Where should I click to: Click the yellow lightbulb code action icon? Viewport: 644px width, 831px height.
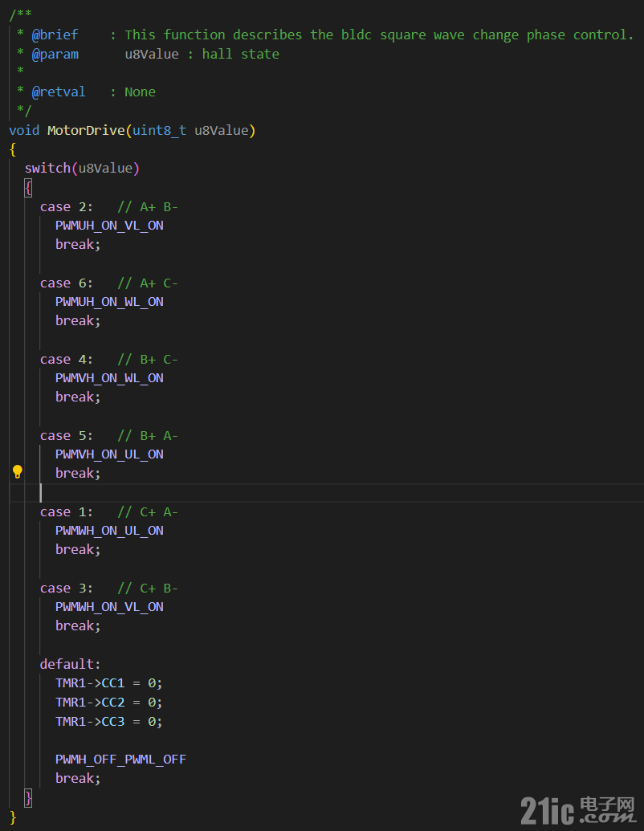[18, 471]
